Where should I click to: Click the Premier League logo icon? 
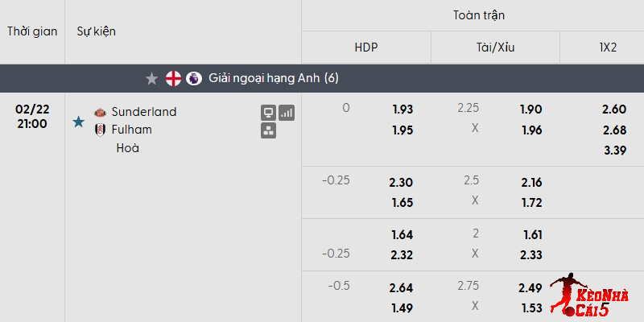[x=193, y=79]
